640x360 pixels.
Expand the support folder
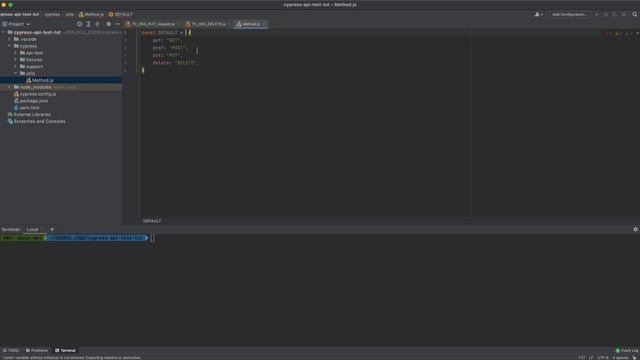click(x=16, y=67)
